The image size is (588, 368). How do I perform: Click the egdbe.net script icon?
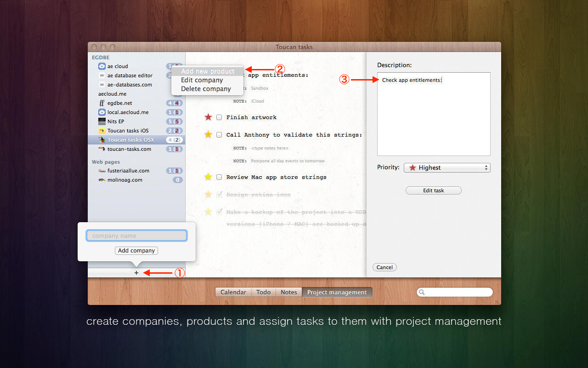pos(102,103)
